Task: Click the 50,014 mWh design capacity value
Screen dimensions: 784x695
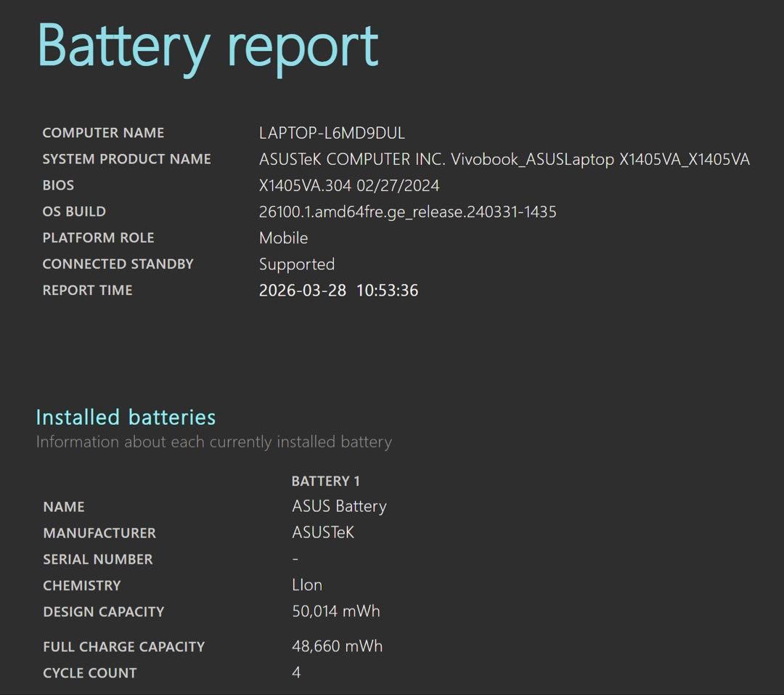Action: point(336,611)
